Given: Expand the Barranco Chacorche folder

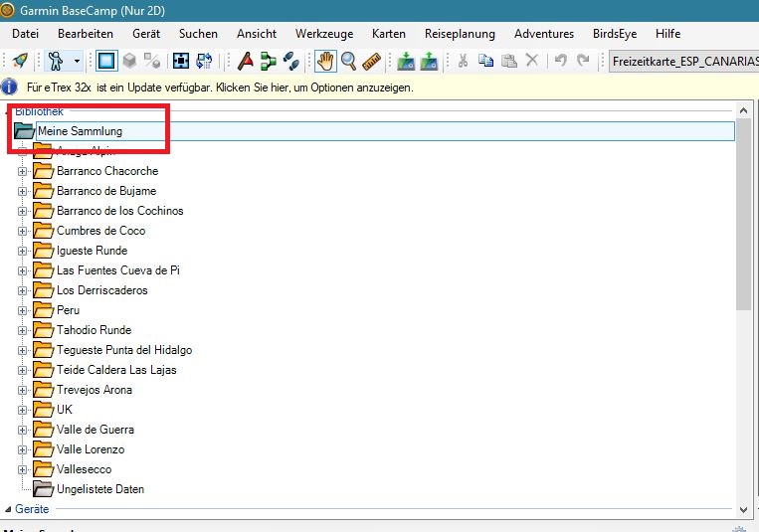Looking at the screenshot, I should click(22, 171).
